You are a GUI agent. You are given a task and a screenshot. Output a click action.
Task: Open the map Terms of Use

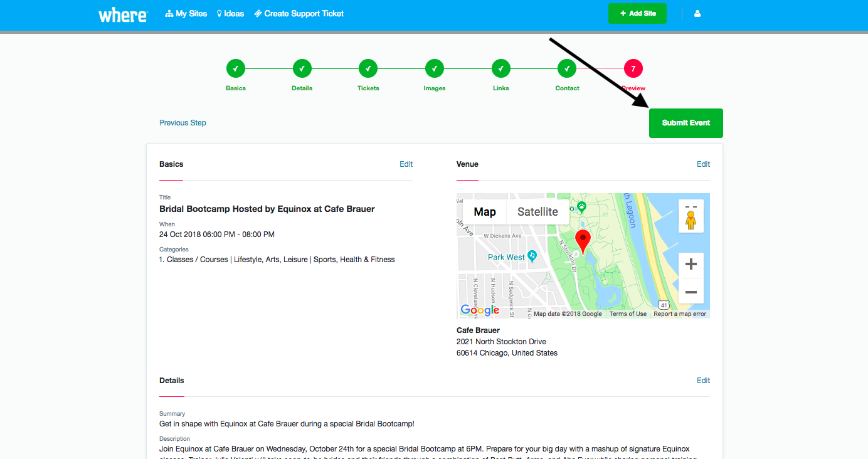pos(628,314)
